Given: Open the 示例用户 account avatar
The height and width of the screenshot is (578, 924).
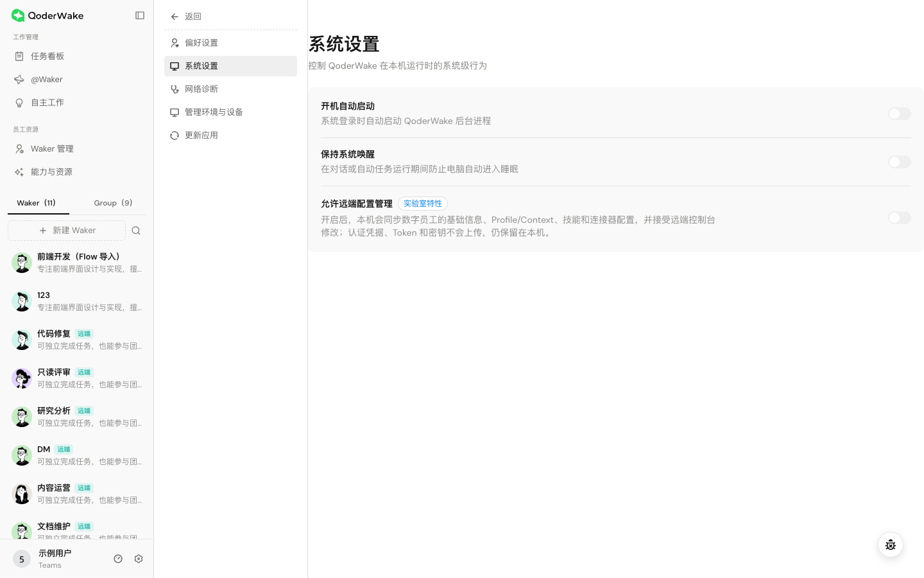Looking at the screenshot, I should click(x=22, y=559).
